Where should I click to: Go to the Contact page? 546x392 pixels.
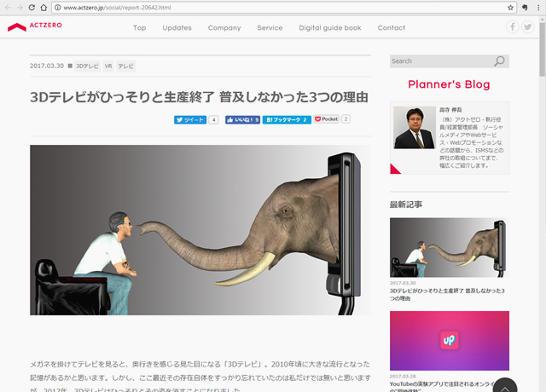point(392,28)
